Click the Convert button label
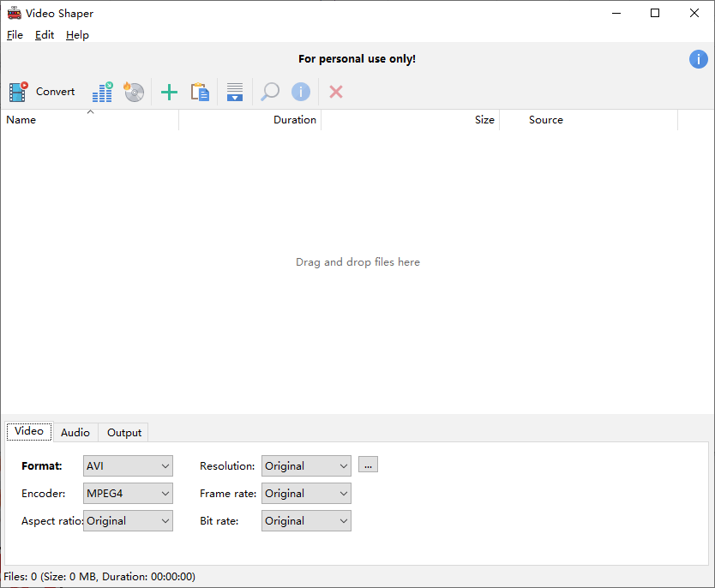 [55, 92]
